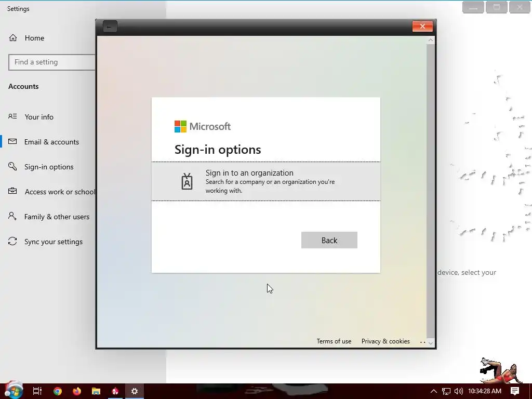Open Sign-in options in Settings sidebar
This screenshot has height=399, width=532.
[x=49, y=167]
